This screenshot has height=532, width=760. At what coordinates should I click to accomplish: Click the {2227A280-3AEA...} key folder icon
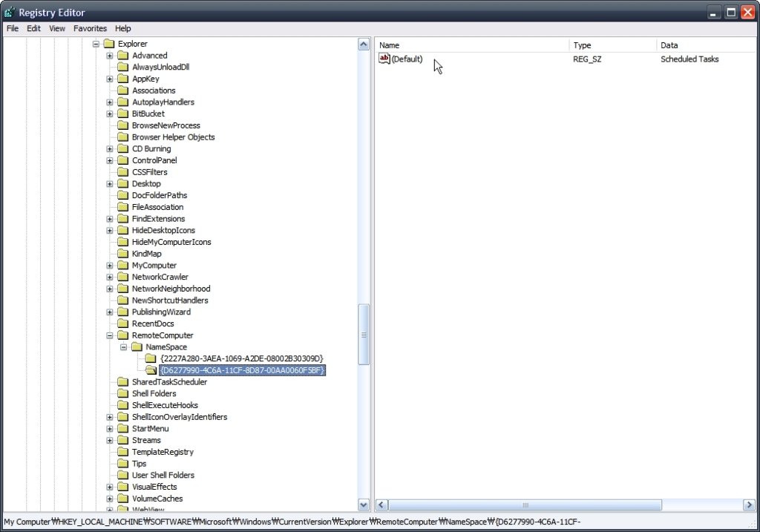coord(151,358)
